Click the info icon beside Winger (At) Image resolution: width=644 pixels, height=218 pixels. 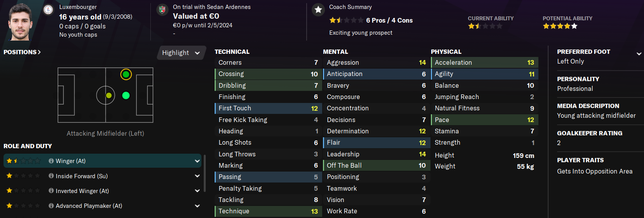(51, 161)
